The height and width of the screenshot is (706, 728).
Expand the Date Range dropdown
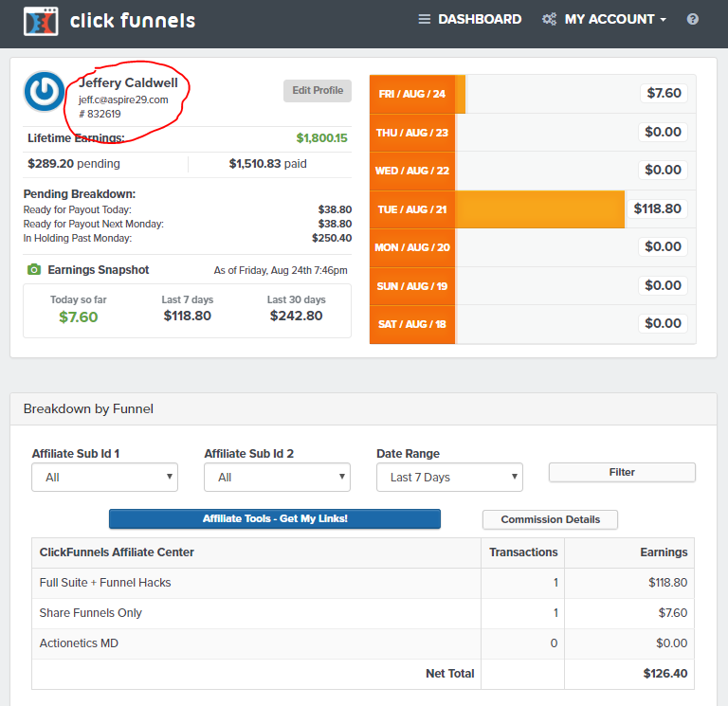click(x=449, y=477)
